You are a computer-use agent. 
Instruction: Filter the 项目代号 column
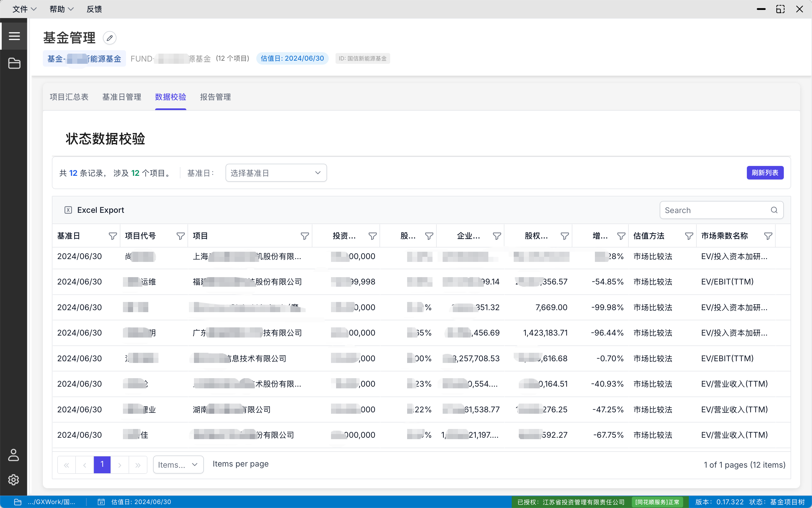click(180, 236)
